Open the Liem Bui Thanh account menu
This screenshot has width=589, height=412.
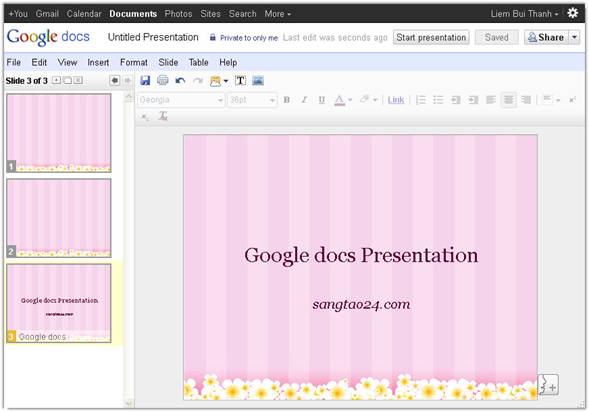524,14
